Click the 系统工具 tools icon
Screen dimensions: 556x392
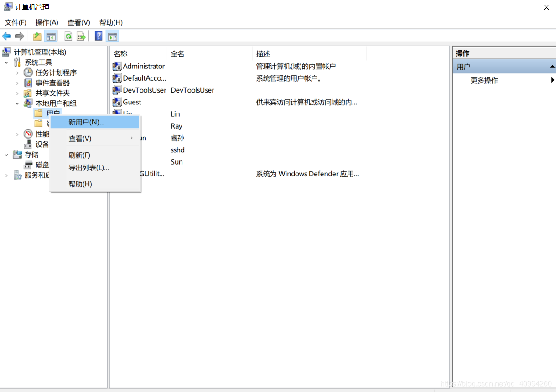point(18,62)
